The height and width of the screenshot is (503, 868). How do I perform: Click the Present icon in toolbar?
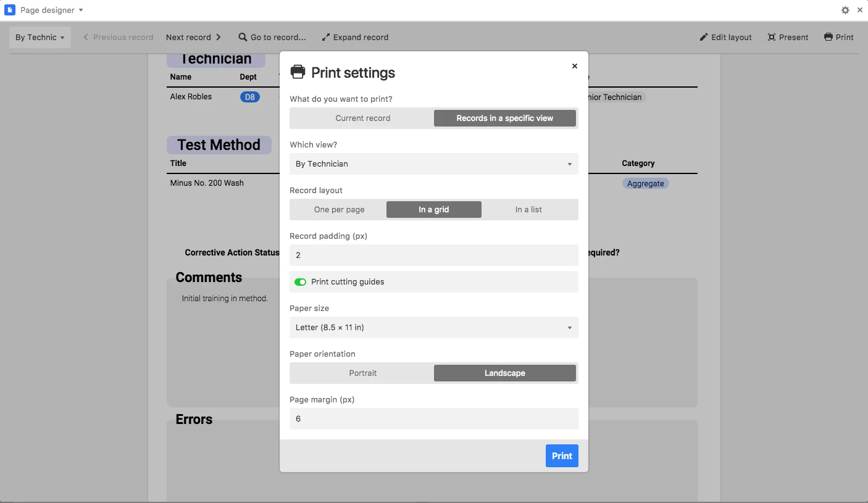coord(772,37)
